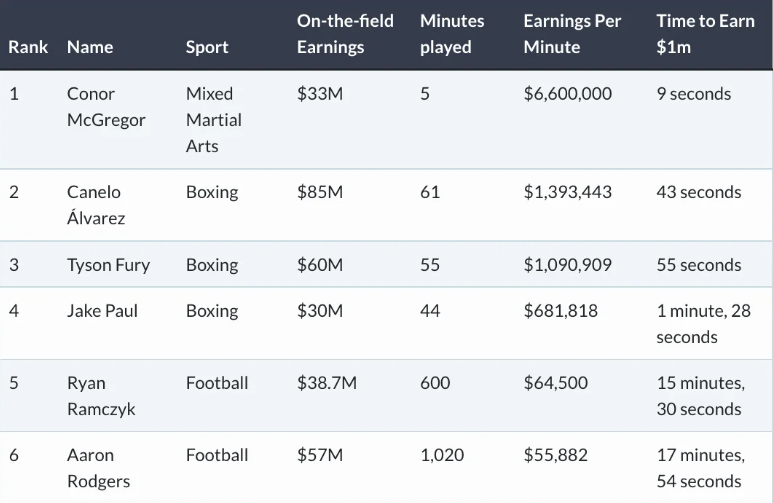Click the Name column header
773x503 pixels.
click(x=90, y=47)
